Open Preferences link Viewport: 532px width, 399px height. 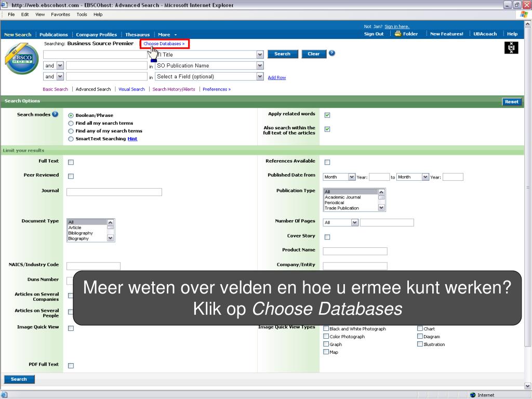tap(217, 89)
